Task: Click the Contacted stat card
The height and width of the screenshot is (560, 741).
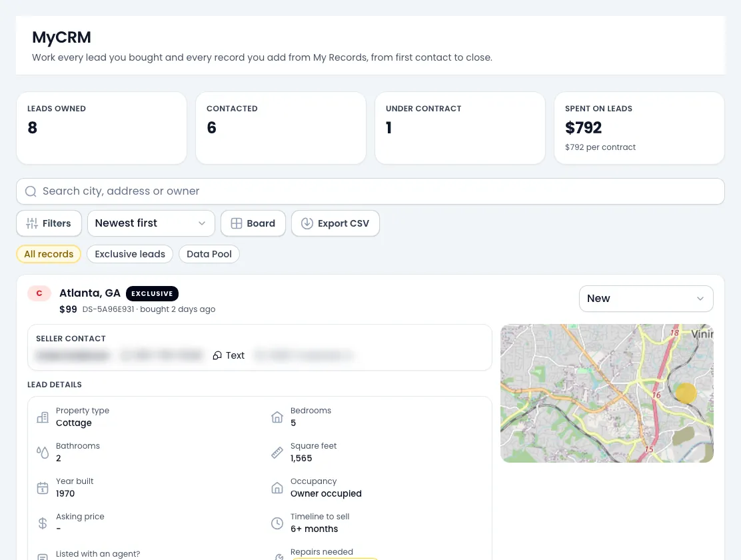Action: coord(281,128)
